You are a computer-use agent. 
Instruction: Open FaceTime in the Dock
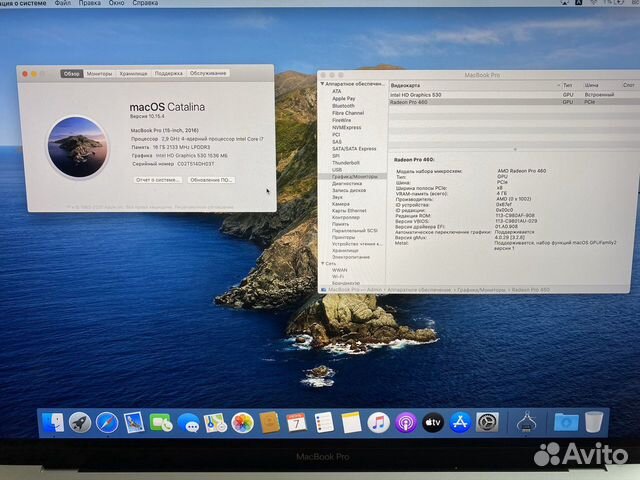click(161, 422)
